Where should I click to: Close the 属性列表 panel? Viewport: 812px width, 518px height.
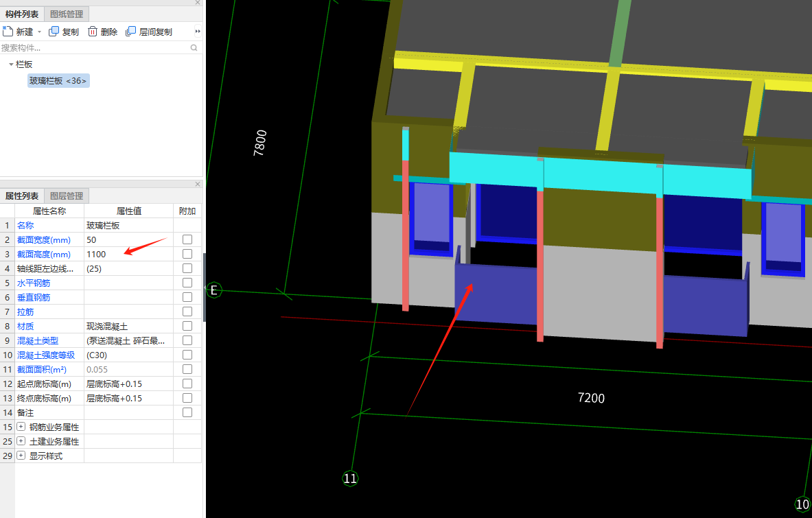point(197,184)
